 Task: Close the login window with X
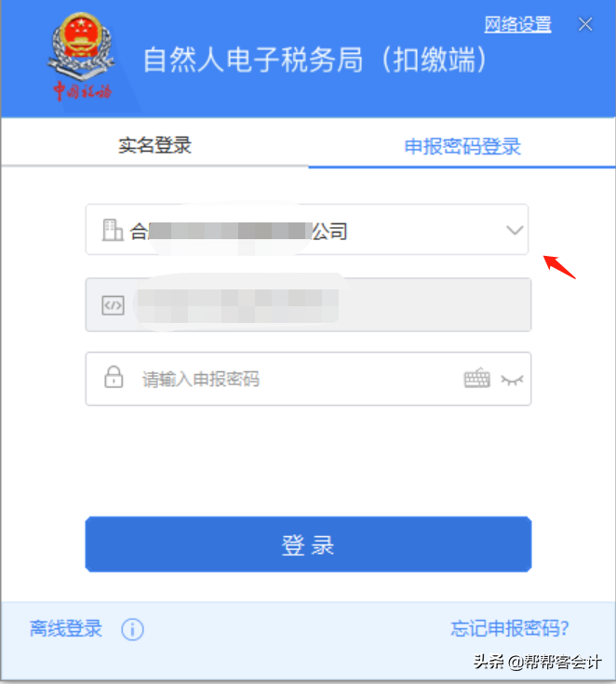585,24
